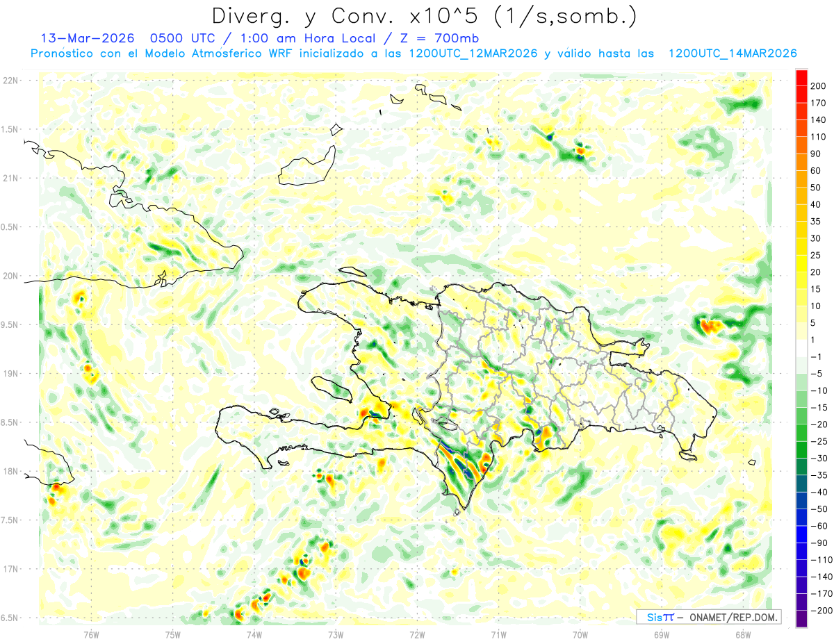Screen dimensions: 834x644
Task: Select latitude label 17N
Action: 11,569
